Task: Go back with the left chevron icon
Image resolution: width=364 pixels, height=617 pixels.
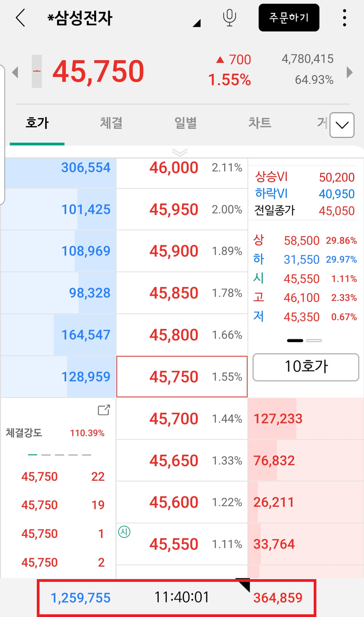Action: tap(20, 18)
